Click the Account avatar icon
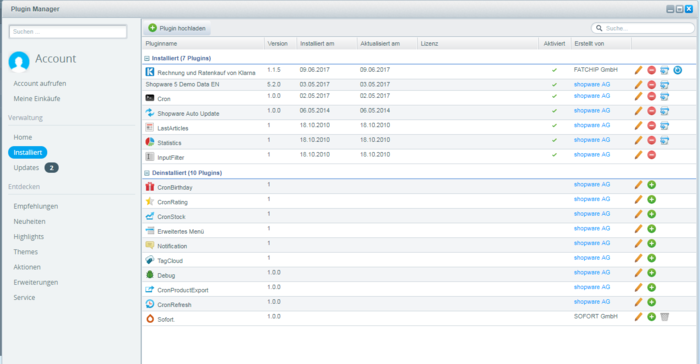 click(x=19, y=61)
